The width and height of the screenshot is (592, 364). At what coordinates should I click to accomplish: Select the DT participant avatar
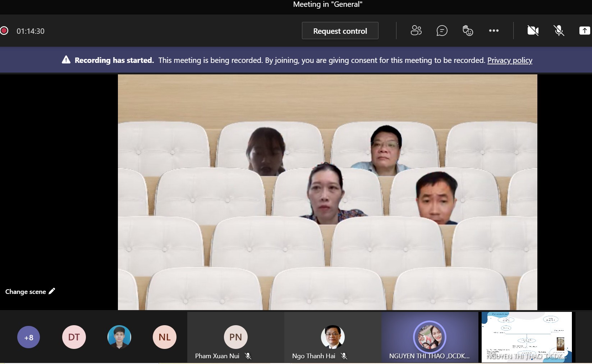coord(74,337)
